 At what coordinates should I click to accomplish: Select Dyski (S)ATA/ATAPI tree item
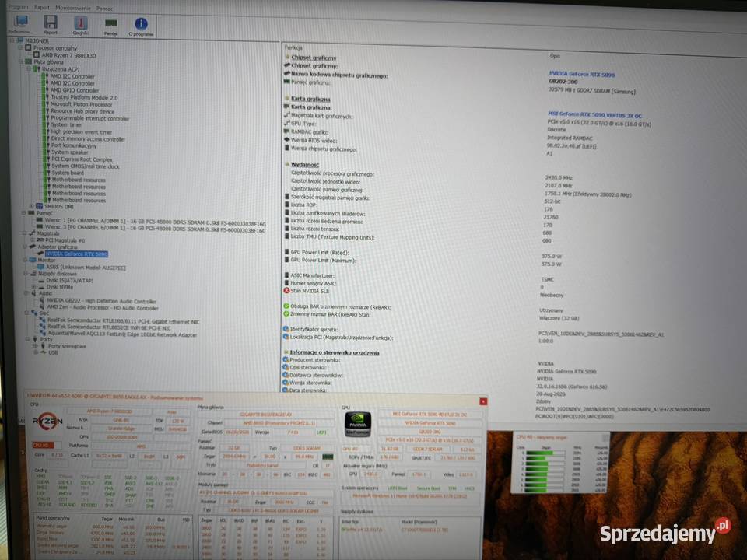coord(70,281)
